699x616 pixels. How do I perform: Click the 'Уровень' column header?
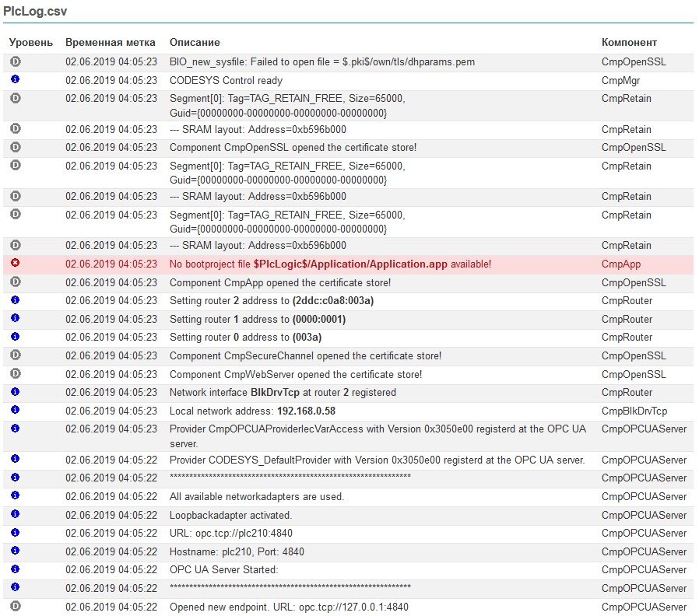point(31,43)
